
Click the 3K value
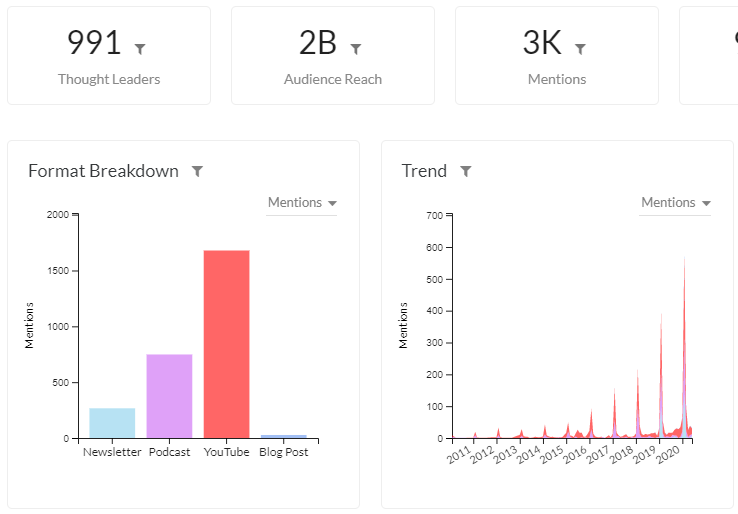(x=542, y=42)
